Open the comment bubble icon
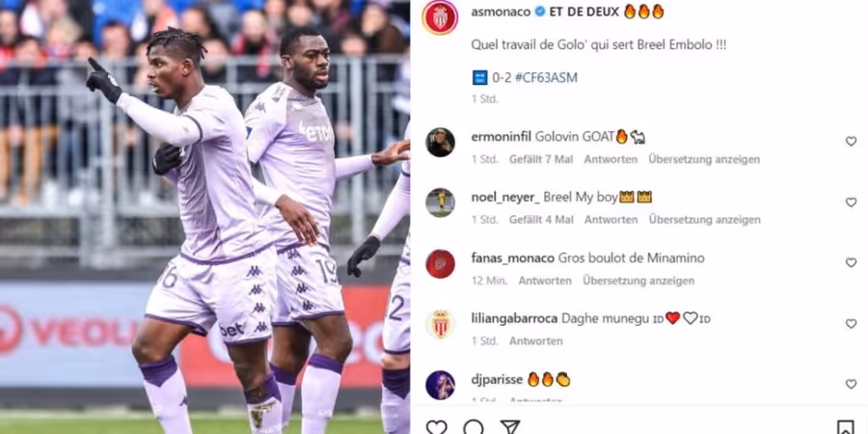868x434 pixels. tap(474, 427)
